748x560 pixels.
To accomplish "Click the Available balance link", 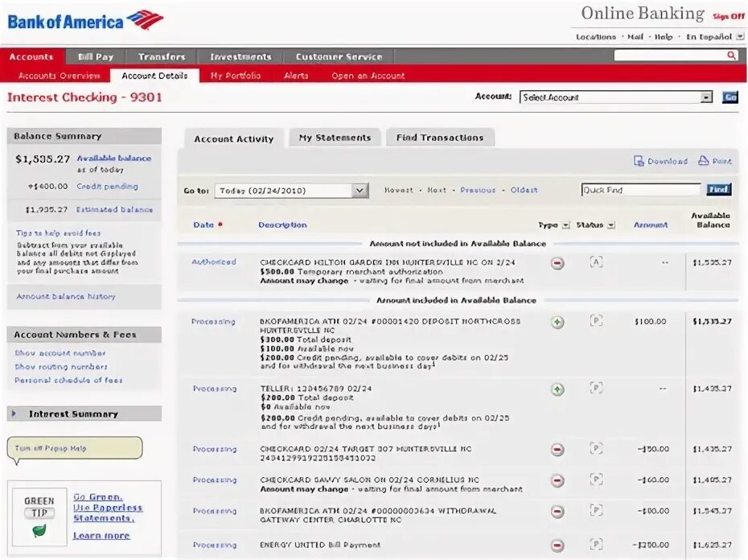I will point(114,158).
